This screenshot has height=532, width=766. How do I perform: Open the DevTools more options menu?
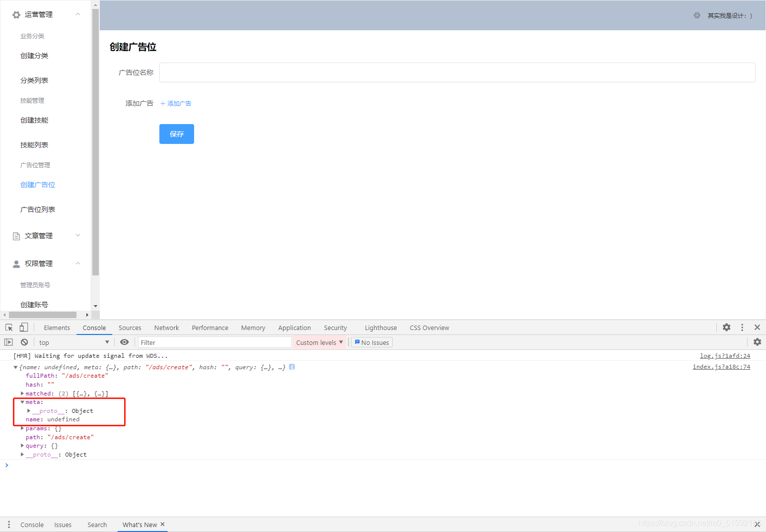click(x=742, y=328)
